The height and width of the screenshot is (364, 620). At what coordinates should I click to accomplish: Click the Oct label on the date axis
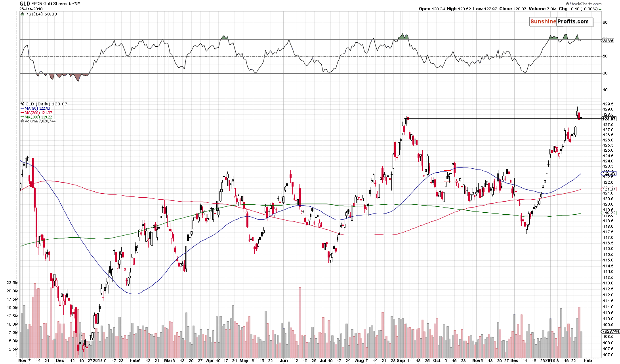(437, 361)
